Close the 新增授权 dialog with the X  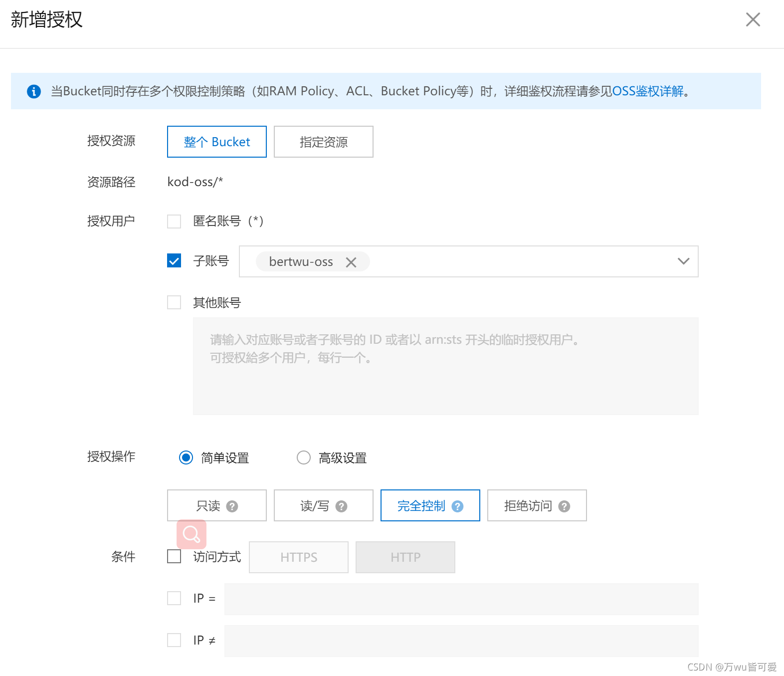click(x=753, y=19)
